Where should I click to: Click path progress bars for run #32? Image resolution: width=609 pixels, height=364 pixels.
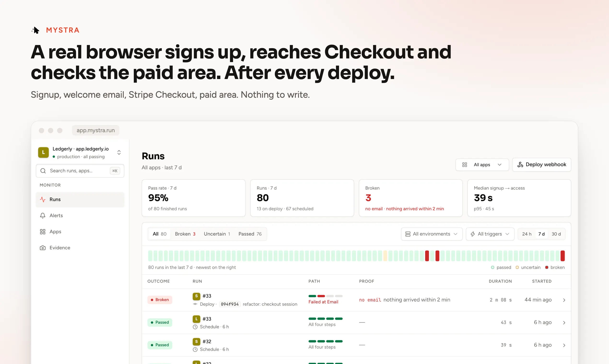pos(325,341)
